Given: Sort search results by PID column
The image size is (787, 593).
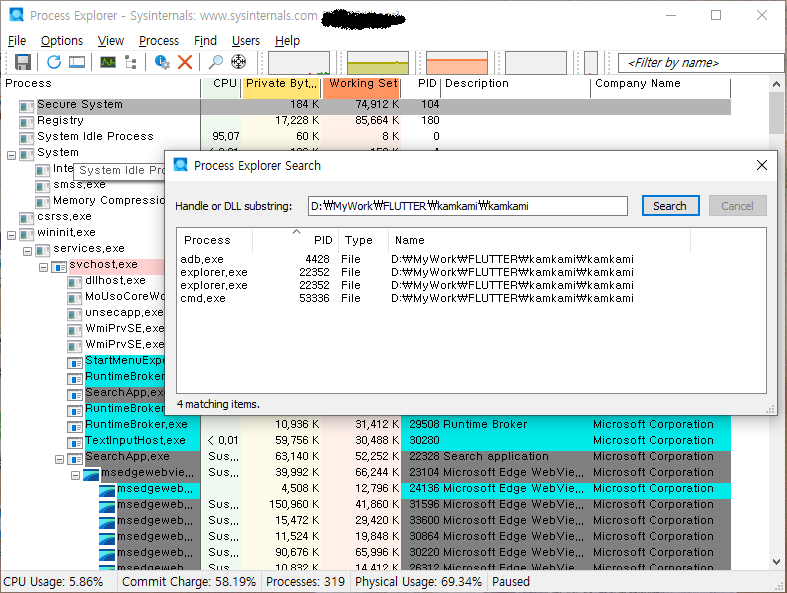Looking at the screenshot, I should (x=296, y=241).
